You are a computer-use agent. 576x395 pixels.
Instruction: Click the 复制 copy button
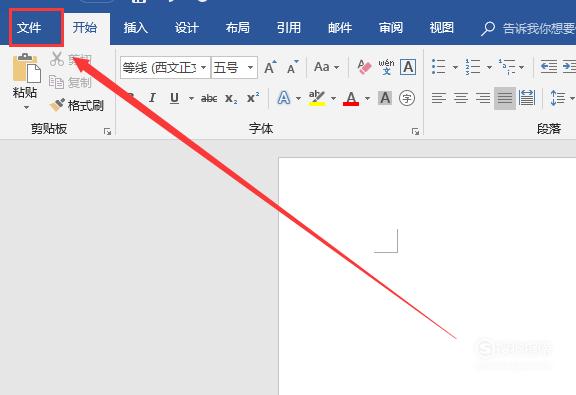tap(70, 83)
